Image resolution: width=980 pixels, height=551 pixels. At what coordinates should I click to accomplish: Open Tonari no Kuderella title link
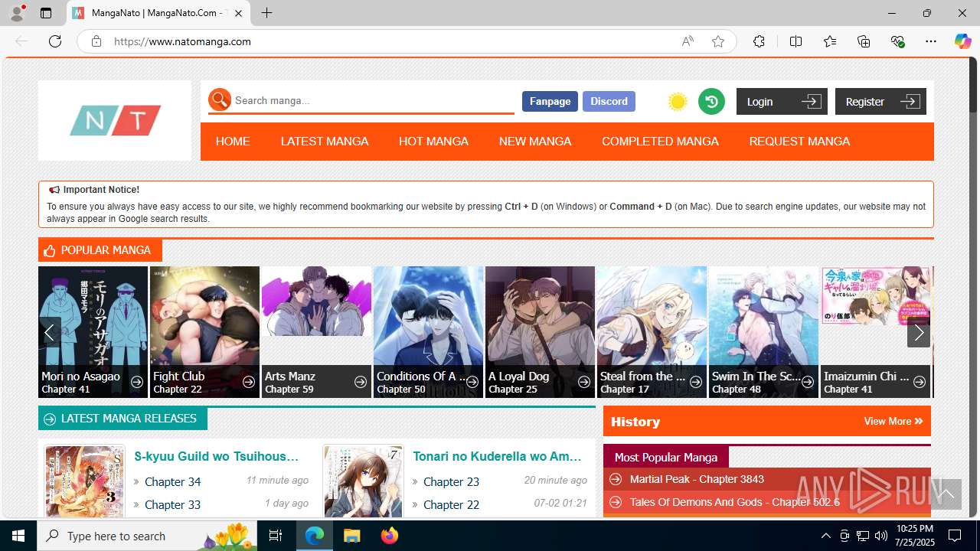pos(498,456)
